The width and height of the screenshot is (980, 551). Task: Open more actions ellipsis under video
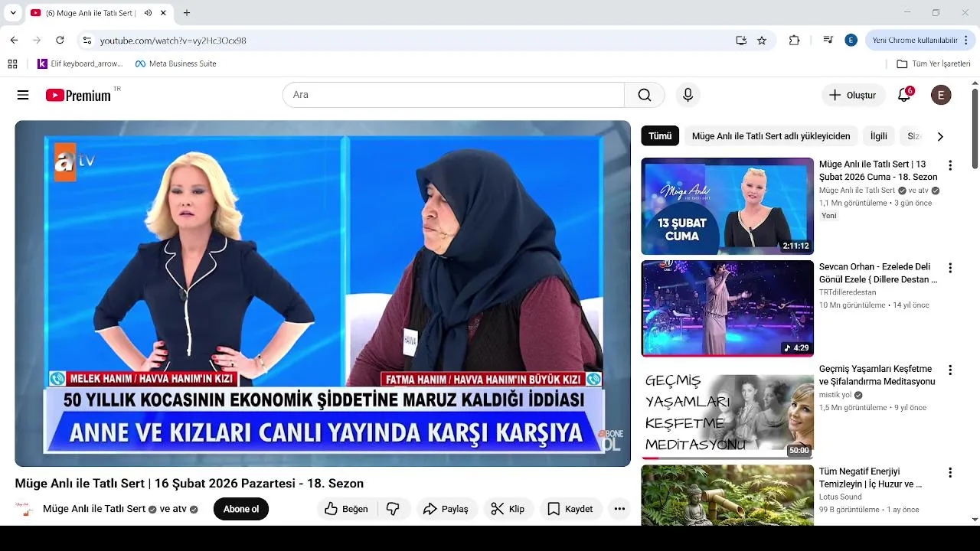pyautogui.click(x=619, y=509)
